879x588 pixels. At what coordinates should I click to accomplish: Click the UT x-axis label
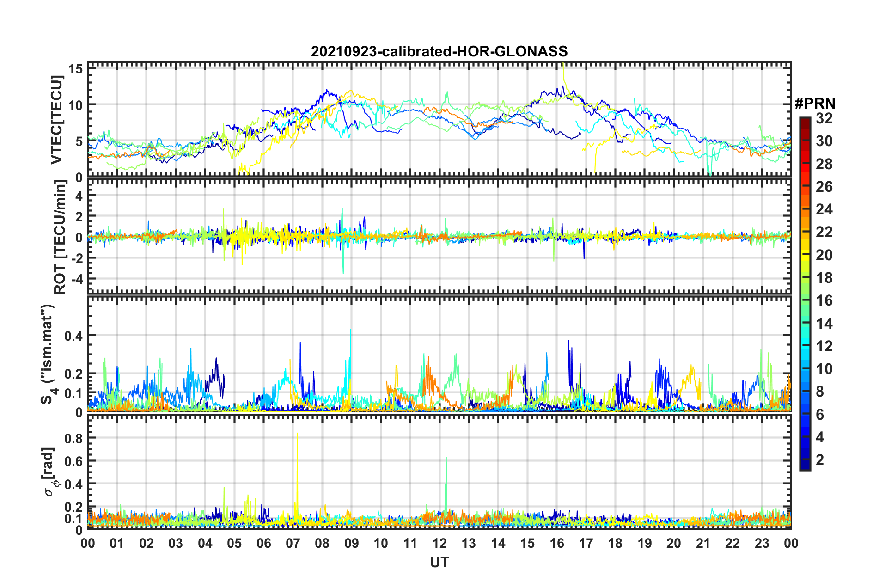click(x=439, y=562)
